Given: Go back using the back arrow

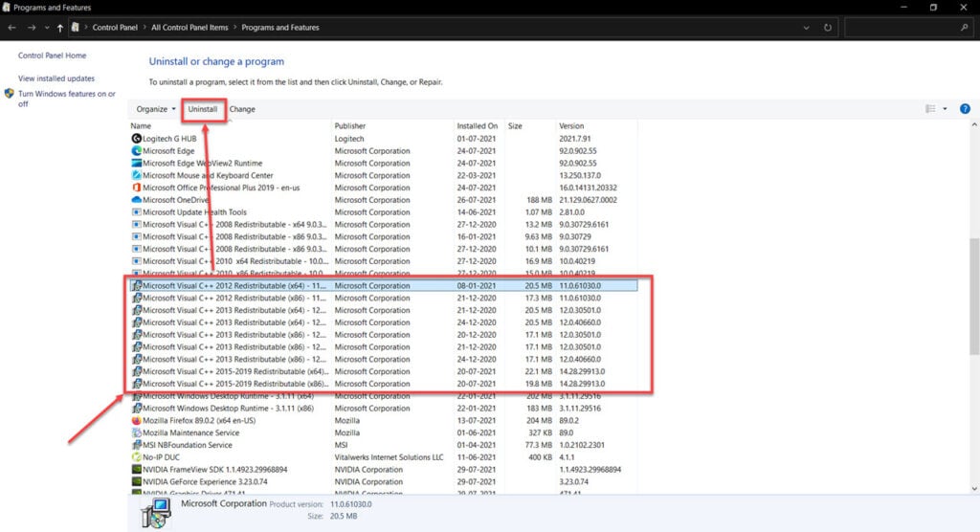Looking at the screenshot, I should pyautogui.click(x=11, y=28).
